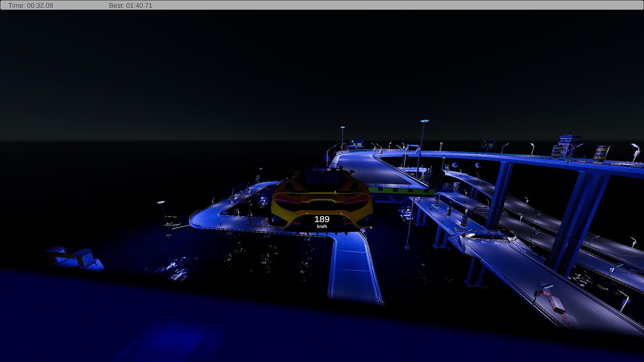Click the yellow chevron barrel on elevated track
Screen dimensions: 644x362
(x=601, y=153)
